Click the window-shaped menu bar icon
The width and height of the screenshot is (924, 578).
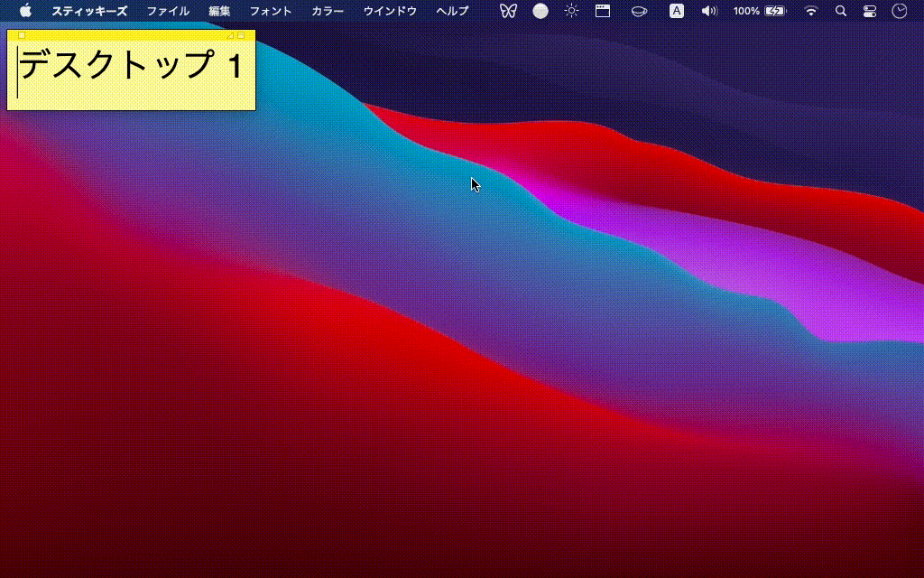pos(602,11)
